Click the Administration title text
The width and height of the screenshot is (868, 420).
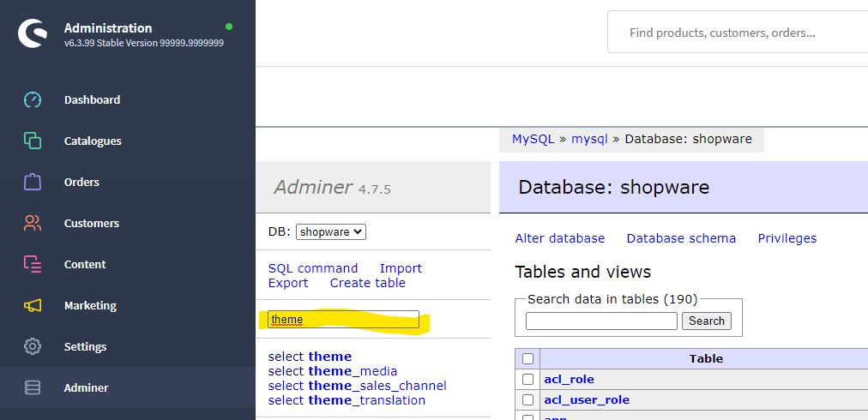(x=108, y=28)
